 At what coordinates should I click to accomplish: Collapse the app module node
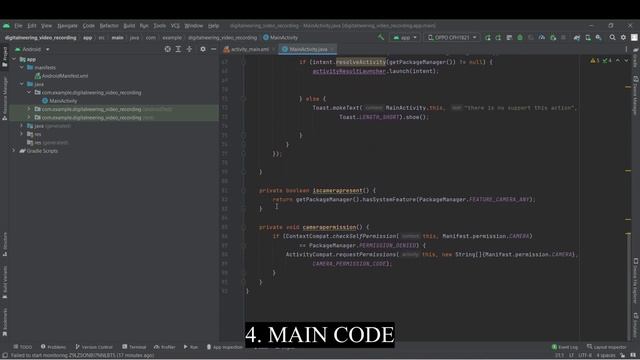tap(15, 59)
